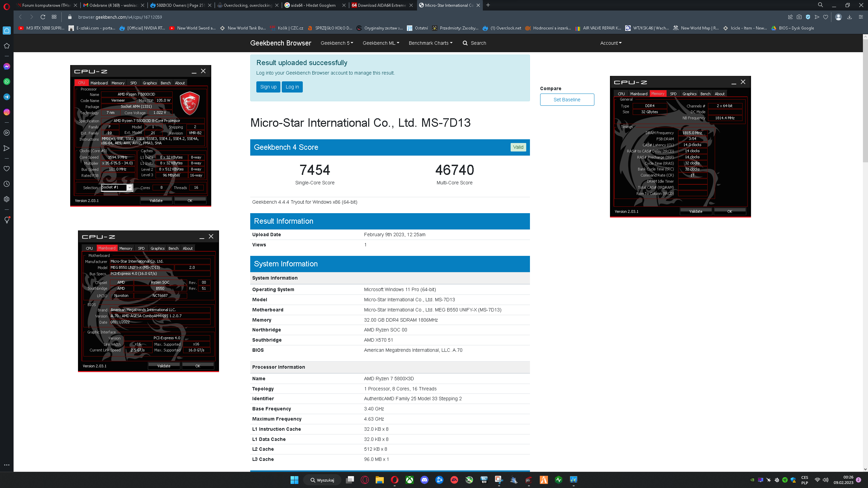This screenshot has height=488, width=868.
Task: Open Telegram in the Opera sidebar
Action: [7, 97]
